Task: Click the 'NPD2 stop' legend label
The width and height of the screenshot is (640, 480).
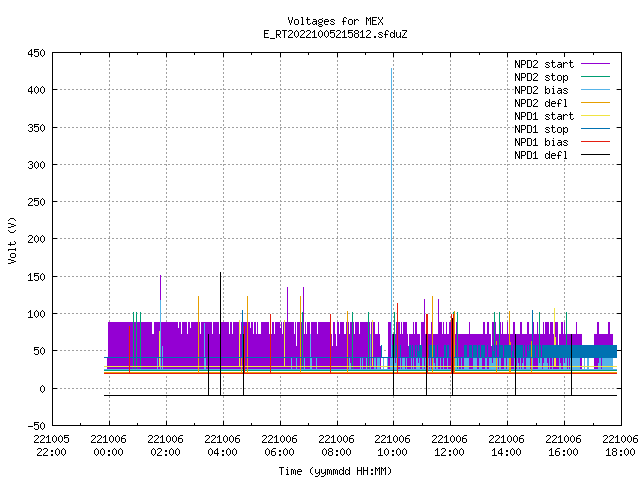Action: click(x=541, y=77)
